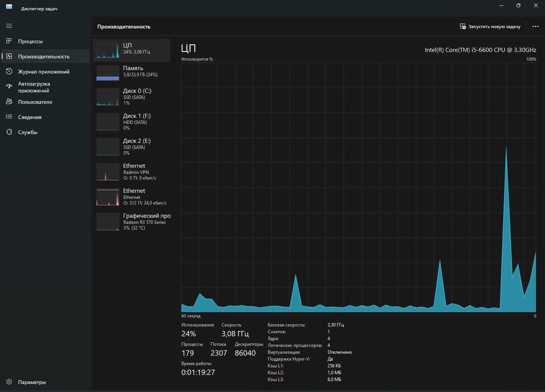
Task: Click Запустить новую задачу button
Action: coord(490,26)
